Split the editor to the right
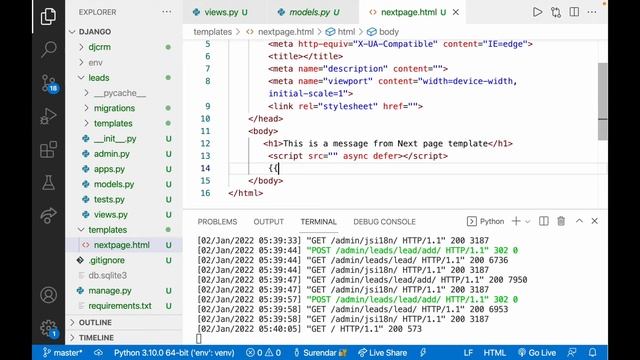Viewport: 640px width, 360px height. (x=574, y=12)
